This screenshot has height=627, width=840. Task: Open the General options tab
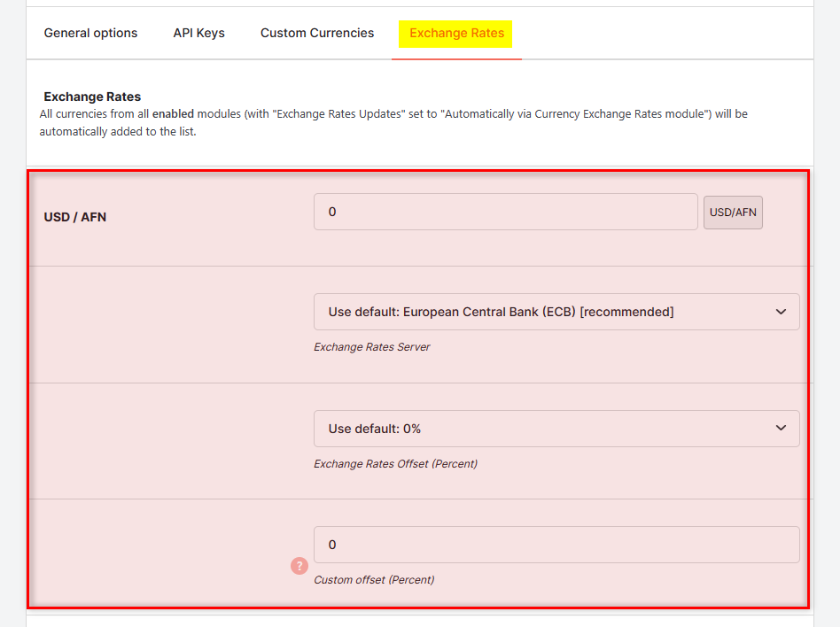tap(90, 33)
